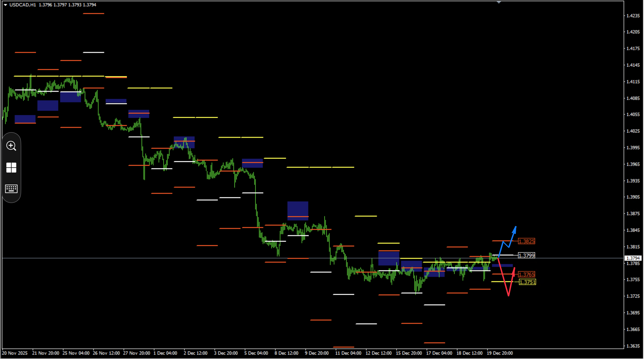The image size is (644, 359).
Task: Click the zoom-in magnifier icon
Action: (x=11, y=146)
